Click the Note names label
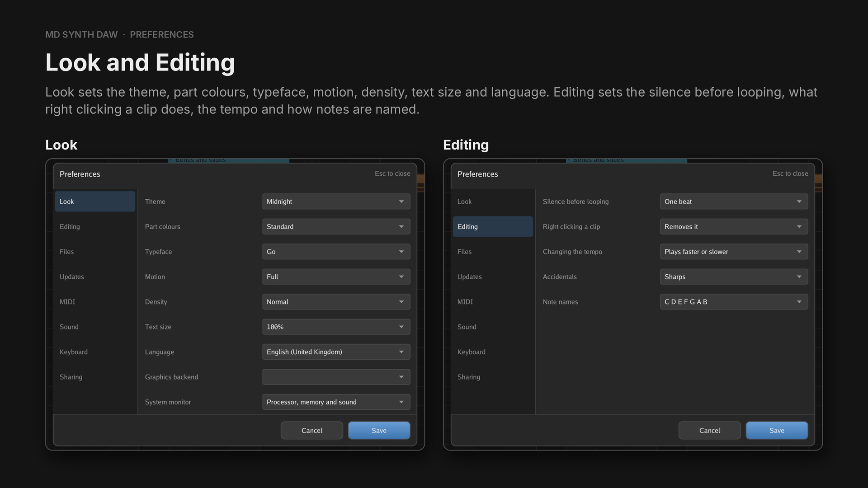Viewport: 868px width, 488px height. 561,302
